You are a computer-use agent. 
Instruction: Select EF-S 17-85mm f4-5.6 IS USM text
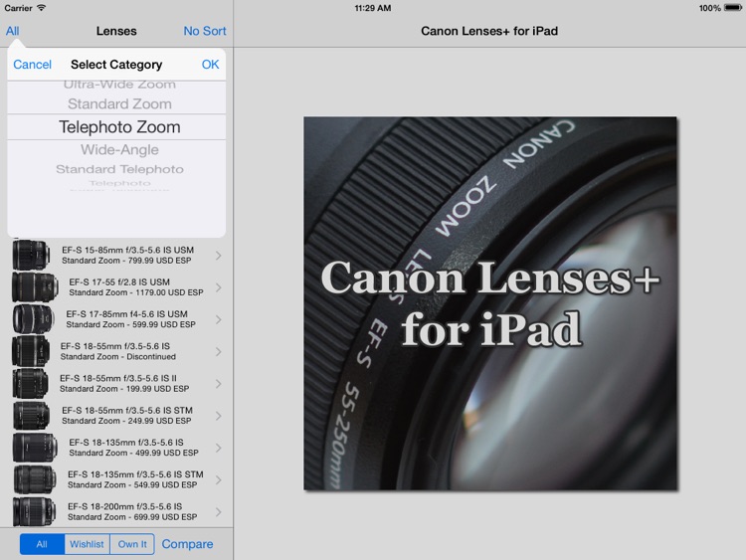tap(126, 314)
